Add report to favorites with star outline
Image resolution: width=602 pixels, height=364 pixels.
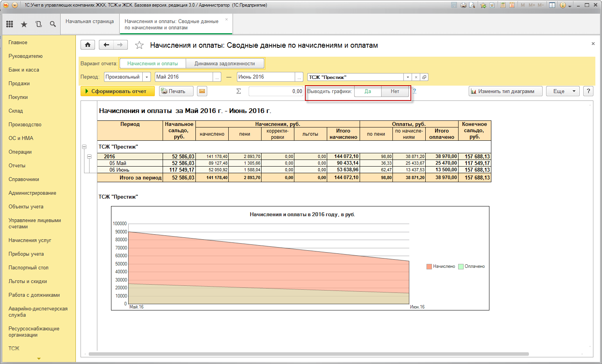pyautogui.click(x=139, y=45)
